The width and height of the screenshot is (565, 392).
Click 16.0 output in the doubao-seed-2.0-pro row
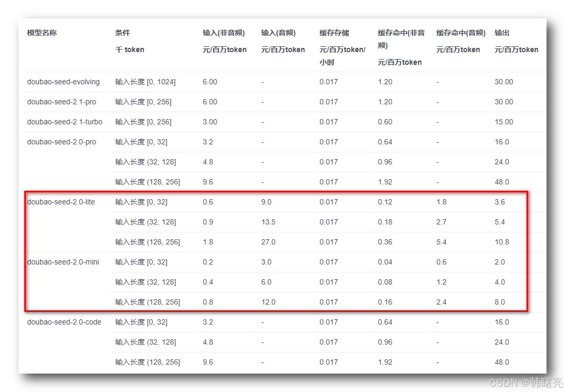pos(502,142)
